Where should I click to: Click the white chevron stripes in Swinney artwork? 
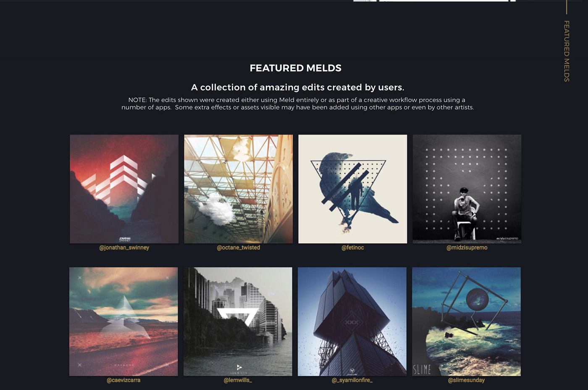122,177
